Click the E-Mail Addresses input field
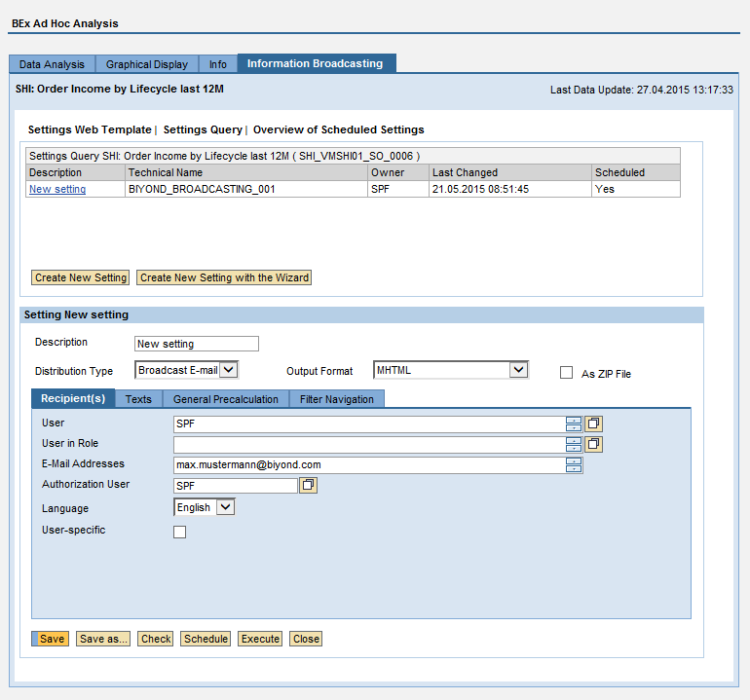Viewport: 750px width, 700px height. point(368,464)
